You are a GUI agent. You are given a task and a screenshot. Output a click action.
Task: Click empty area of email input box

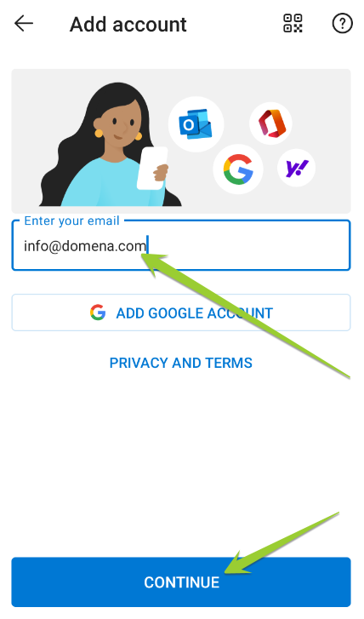(x=248, y=246)
